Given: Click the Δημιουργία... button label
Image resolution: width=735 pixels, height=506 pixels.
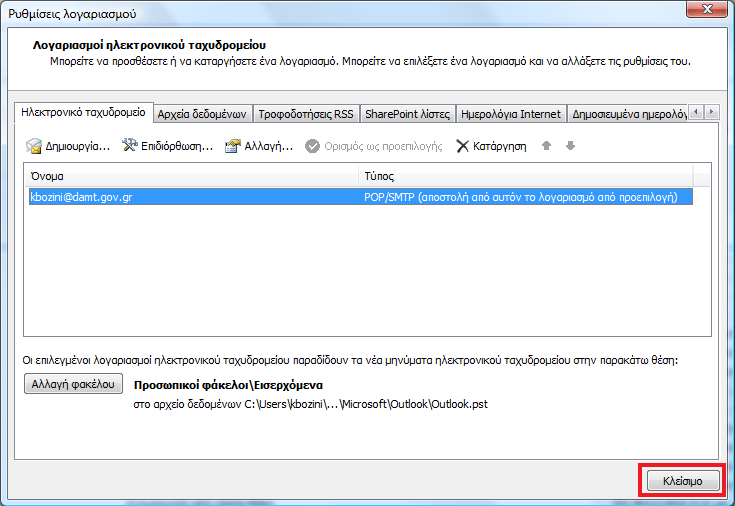Looking at the screenshot, I should click(x=77, y=146).
